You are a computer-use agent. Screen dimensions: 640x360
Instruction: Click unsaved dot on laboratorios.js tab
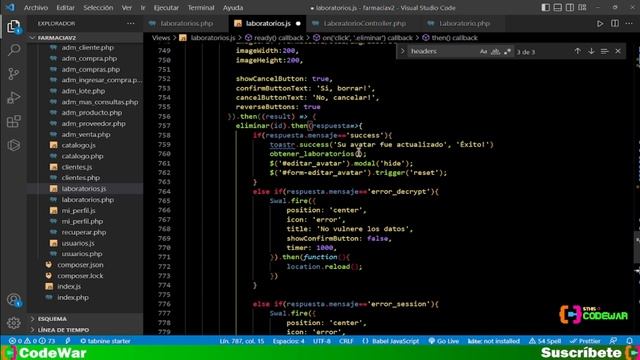298,24
